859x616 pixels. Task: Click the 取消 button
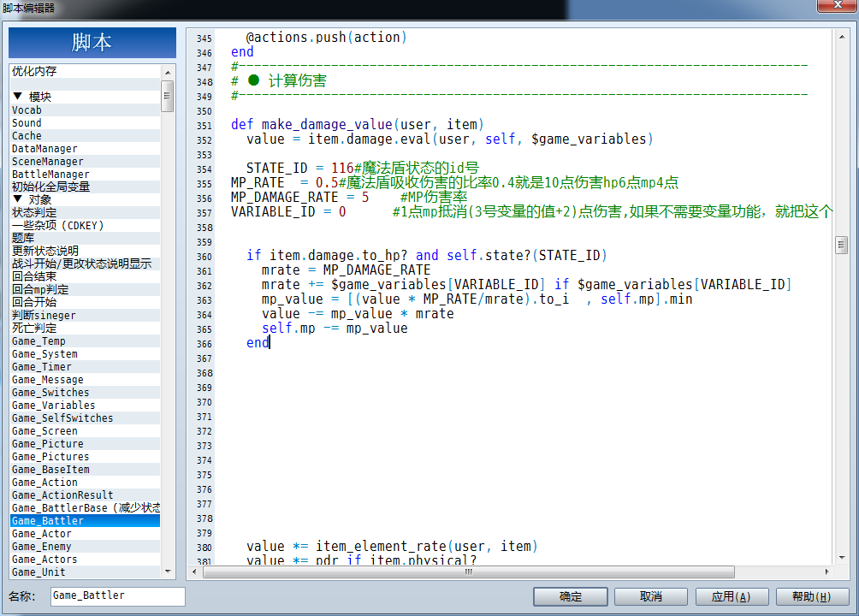(651, 596)
